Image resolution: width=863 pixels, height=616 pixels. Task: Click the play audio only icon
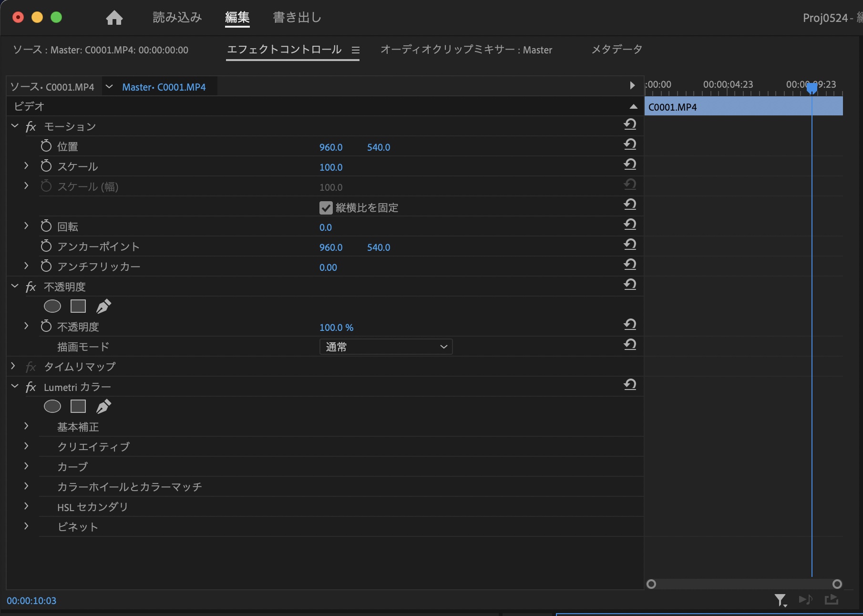[805, 599]
